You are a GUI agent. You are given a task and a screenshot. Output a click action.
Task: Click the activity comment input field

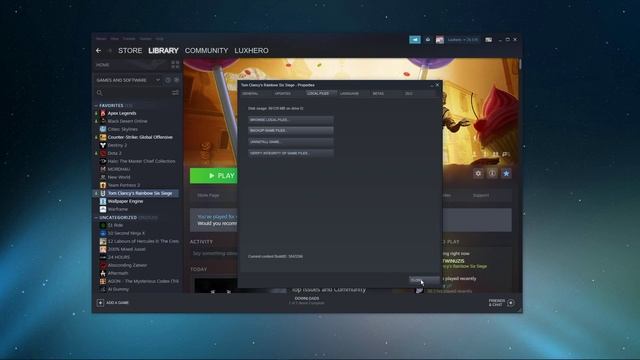pyautogui.click(x=213, y=253)
